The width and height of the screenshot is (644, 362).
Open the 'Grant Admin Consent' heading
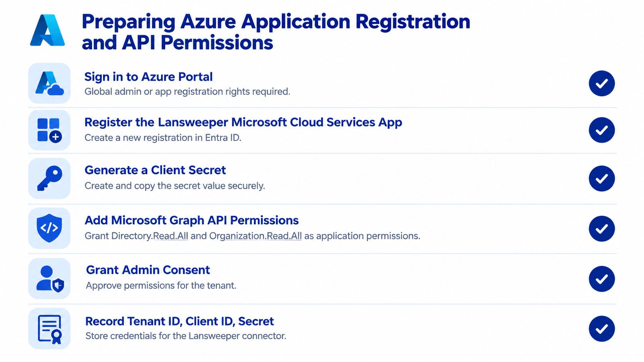[148, 270]
